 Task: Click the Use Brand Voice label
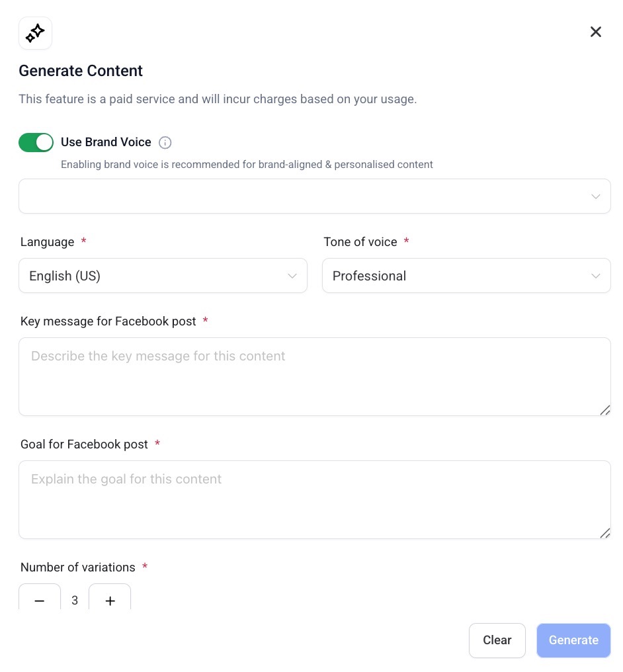click(x=106, y=142)
